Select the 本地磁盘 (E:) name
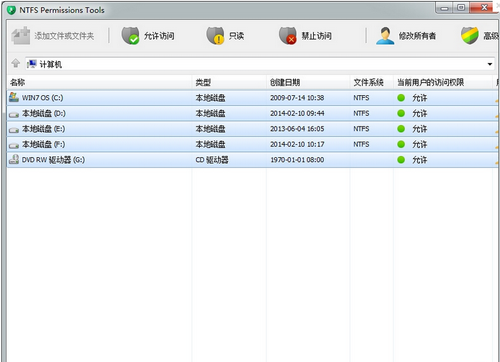Screen dimensions: 500x362 43,129
